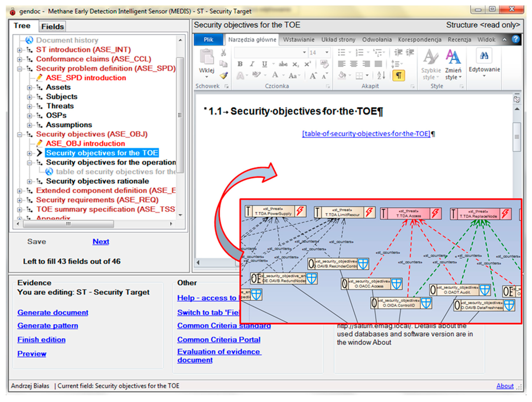Image resolution: width=532 pixels, height=402 pixels.
Task: Click the Next link
Action: click(x=101, y=242)
